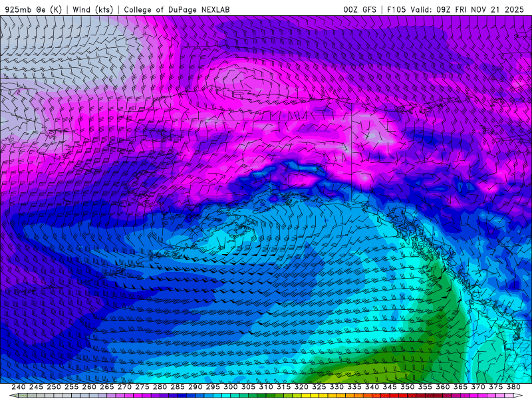The height and width of the screenshot is (399, 532).
Task: Click the 320 color scale label
Action: tap(301, 387)
